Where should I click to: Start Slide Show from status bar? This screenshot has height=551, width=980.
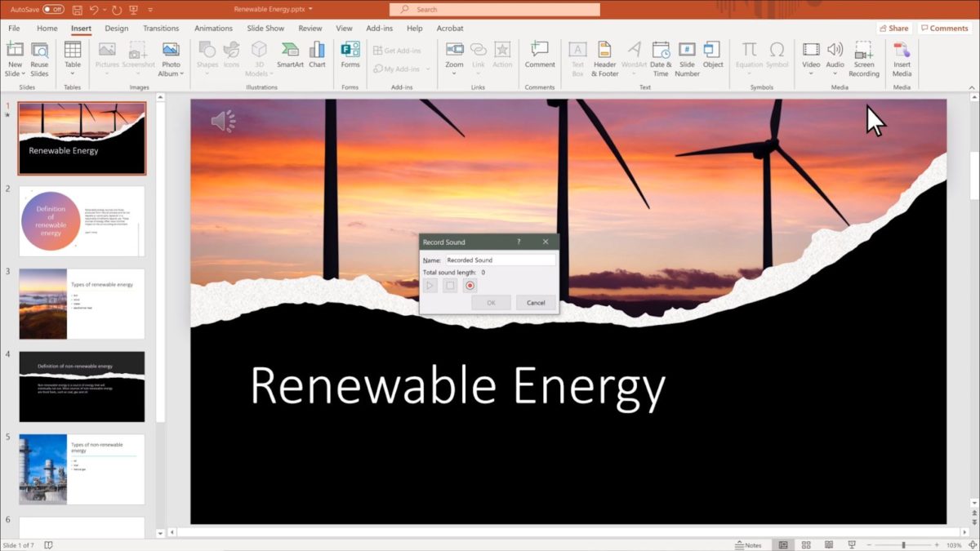[852, 544]
